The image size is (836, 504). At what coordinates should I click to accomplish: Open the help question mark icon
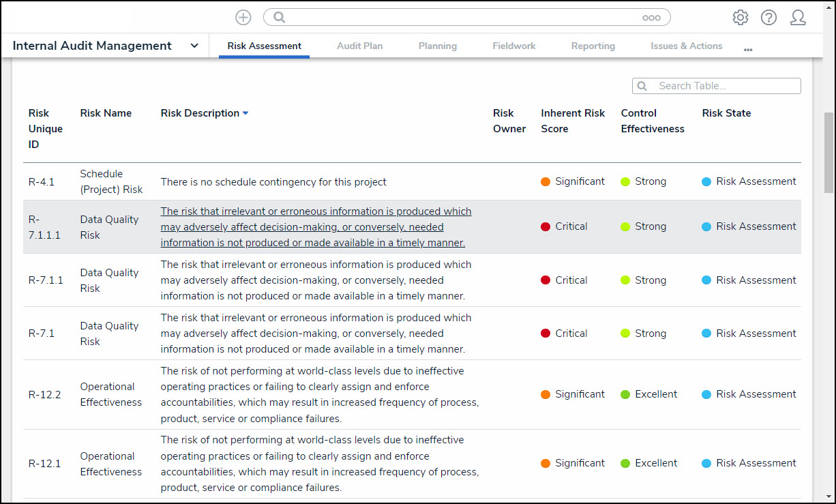pos(768,18)
